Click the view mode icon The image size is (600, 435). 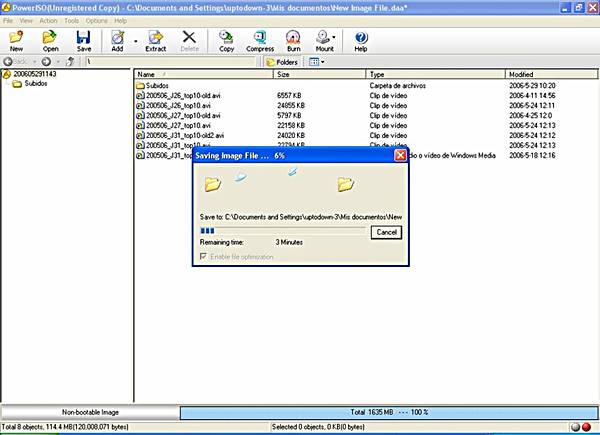click(314, 62)
